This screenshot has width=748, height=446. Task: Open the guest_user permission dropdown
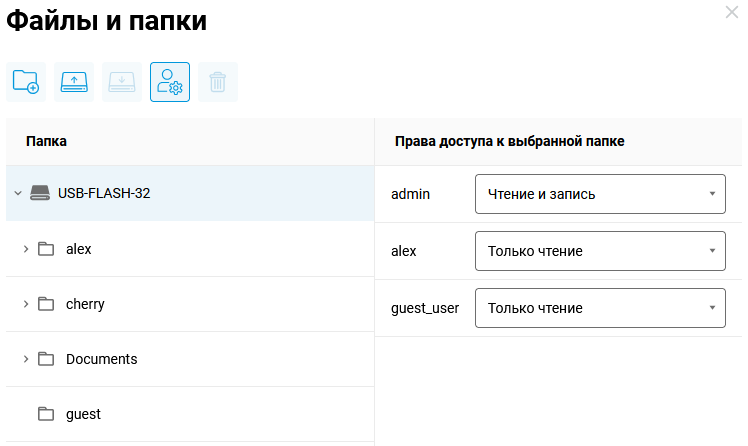pos(600,308)
